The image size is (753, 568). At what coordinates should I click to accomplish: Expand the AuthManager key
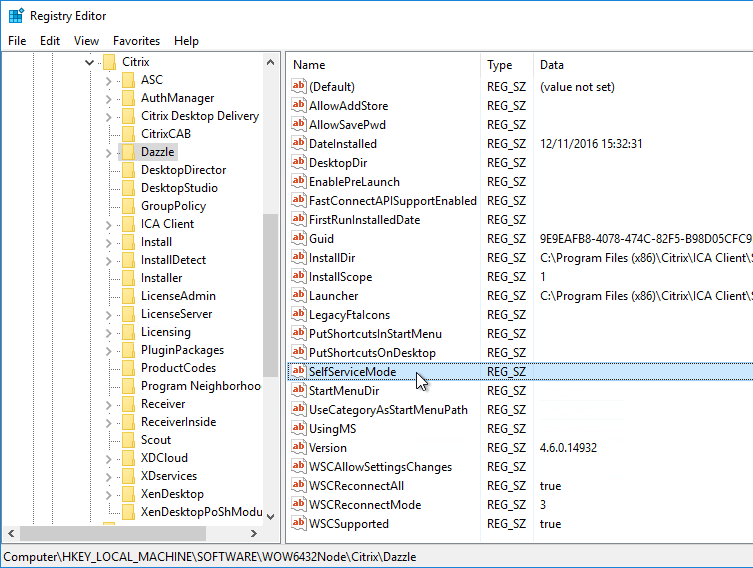point(109,99)
